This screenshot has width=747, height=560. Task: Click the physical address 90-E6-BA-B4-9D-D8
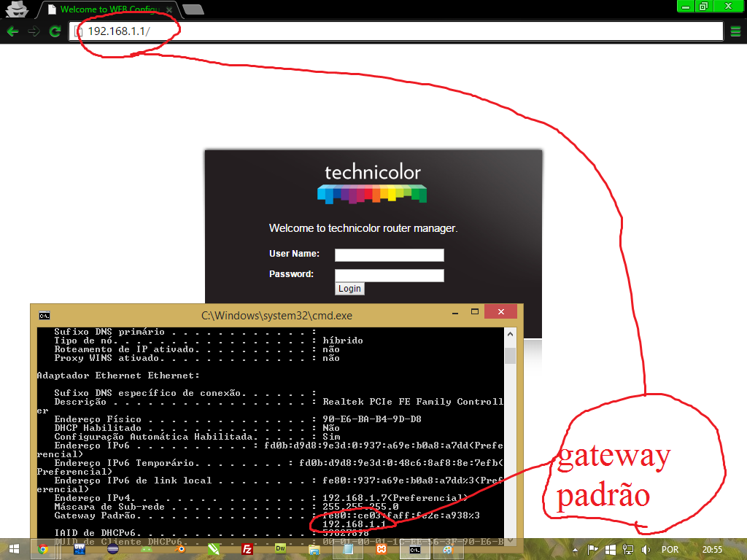[x=372, y=419]
